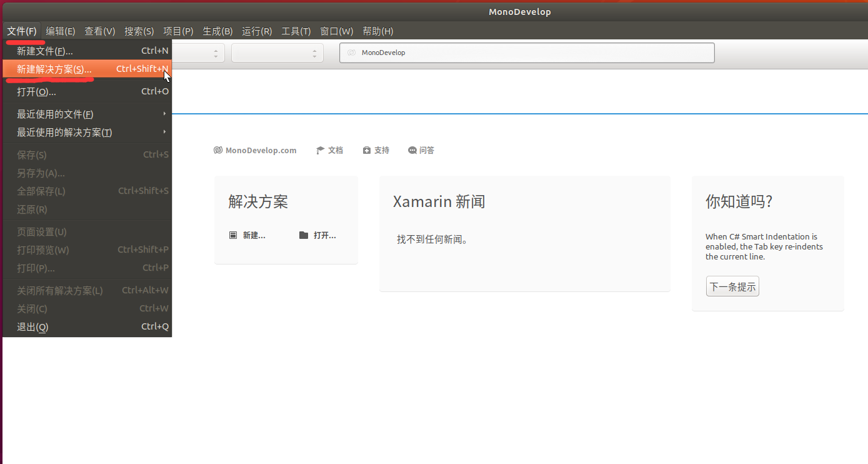
Task: Open the 问答 chat bubble icon
Action: pyautogui.click(x=412, y=150)
